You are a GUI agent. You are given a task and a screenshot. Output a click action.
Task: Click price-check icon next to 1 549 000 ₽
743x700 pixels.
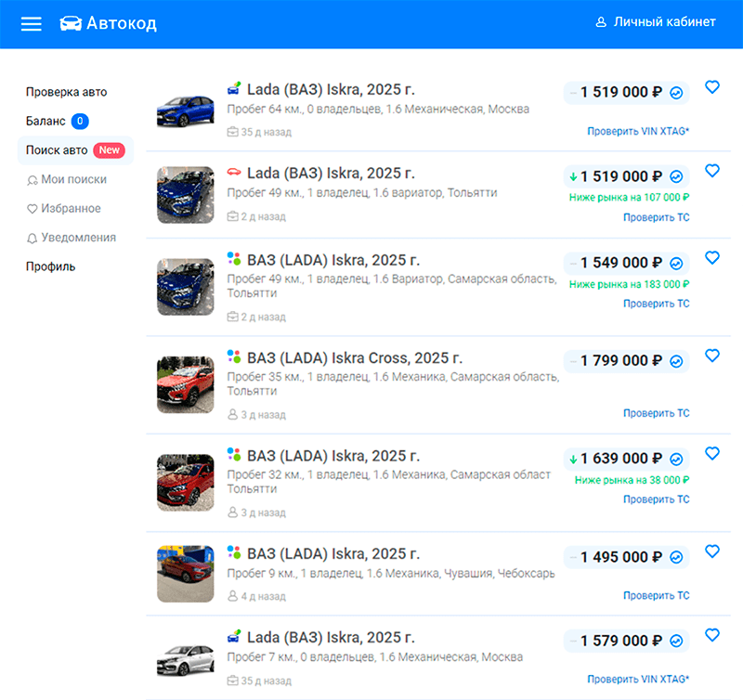pos(676,264)
